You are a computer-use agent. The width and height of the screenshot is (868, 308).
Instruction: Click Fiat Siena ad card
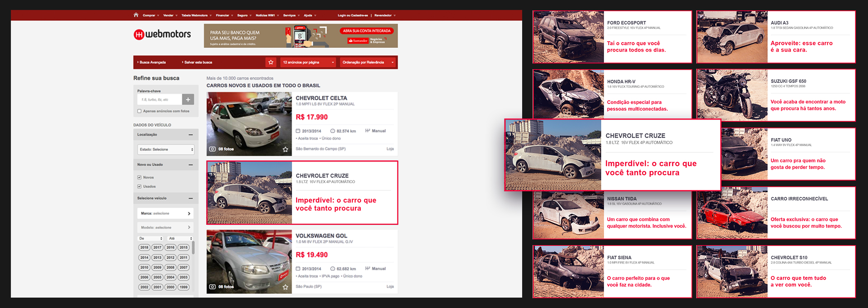612,272
